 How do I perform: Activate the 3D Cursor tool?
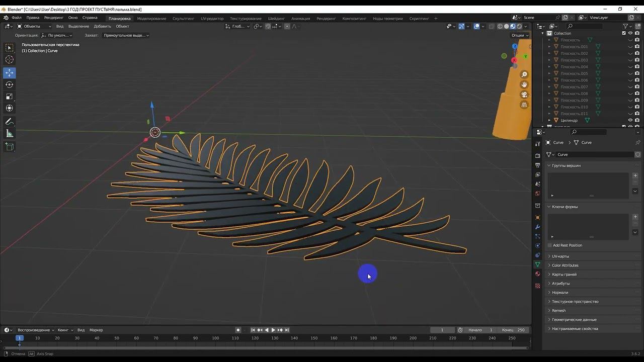point(10,60)
